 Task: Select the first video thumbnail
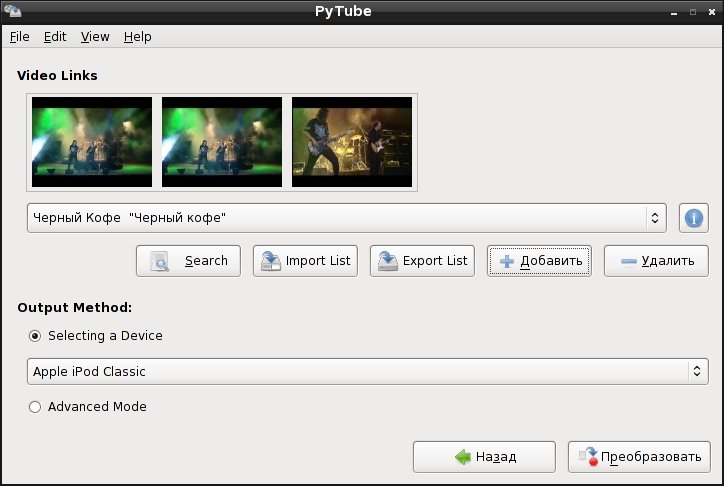[x=92, y=142]
